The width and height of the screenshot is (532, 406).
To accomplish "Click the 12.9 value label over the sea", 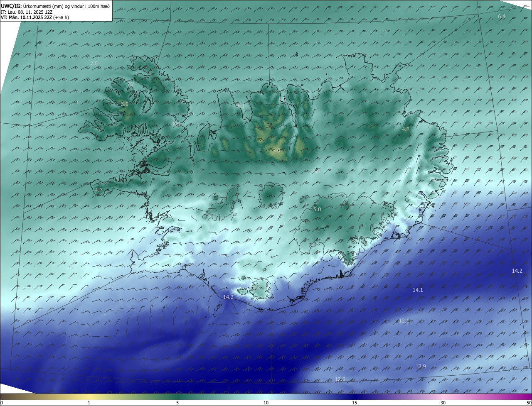I will tap(421, 366).
